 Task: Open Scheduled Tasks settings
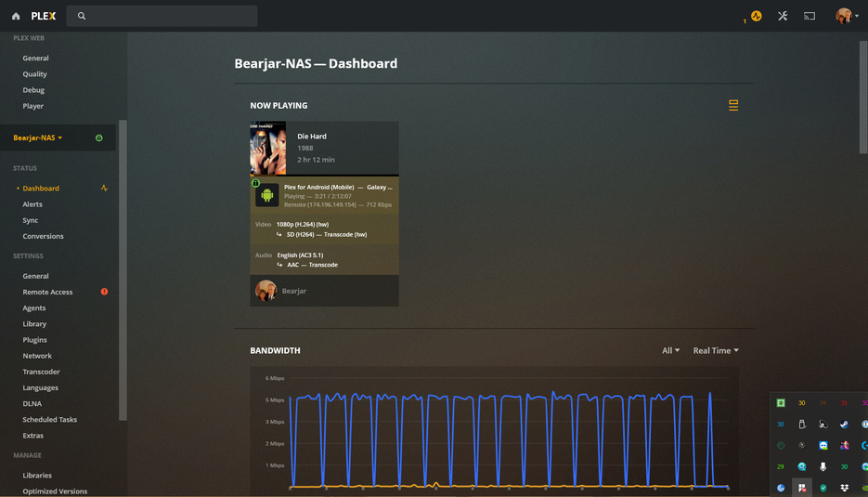click(49, 420)
